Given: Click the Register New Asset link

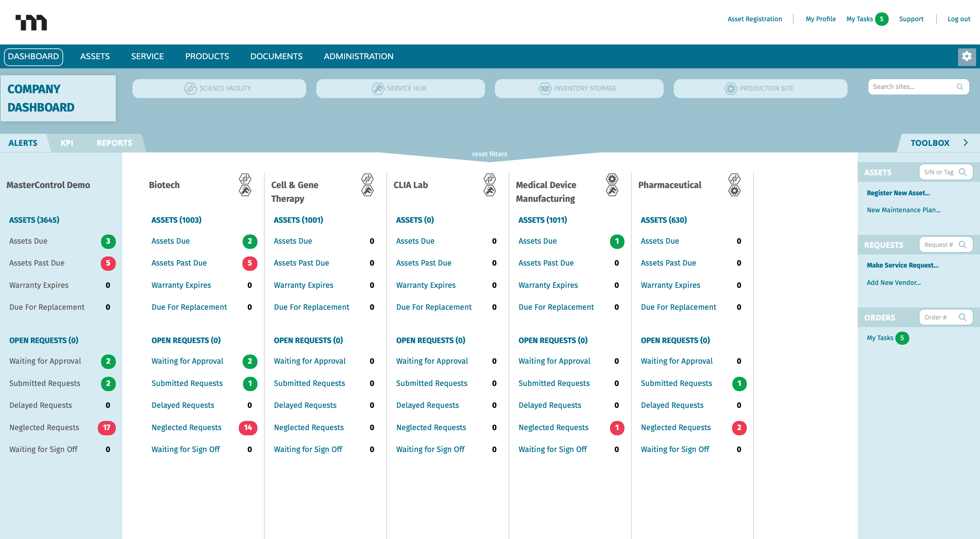Looking at the screenshot, I should tap(898, 193).
